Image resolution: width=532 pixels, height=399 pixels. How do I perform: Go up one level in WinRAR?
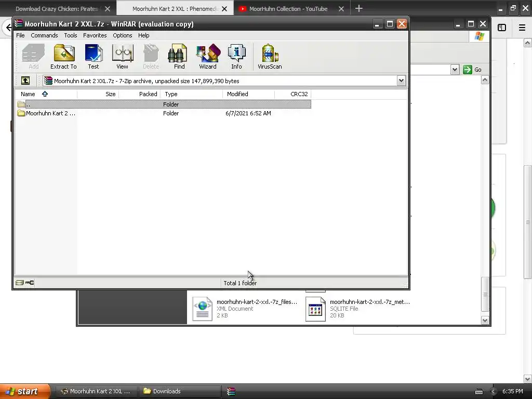pos(25,81)
